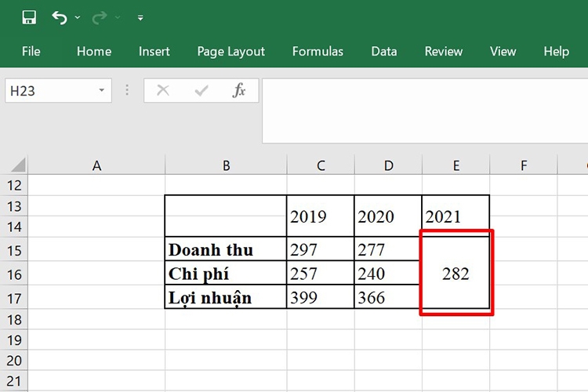Screen dimensions: 588x392
Task: Click the Enter checkmark formula bar icon
Action: click(x=201, y=90)
